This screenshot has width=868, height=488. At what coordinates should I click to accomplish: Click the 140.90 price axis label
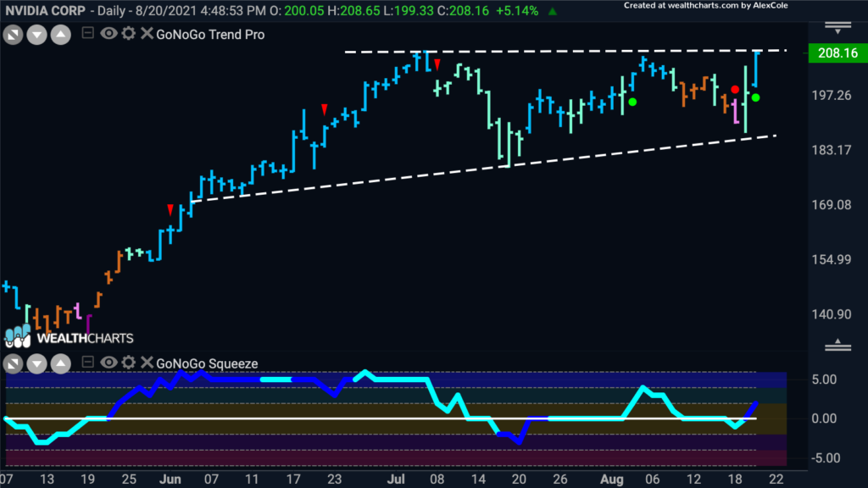tap(832, 315)
